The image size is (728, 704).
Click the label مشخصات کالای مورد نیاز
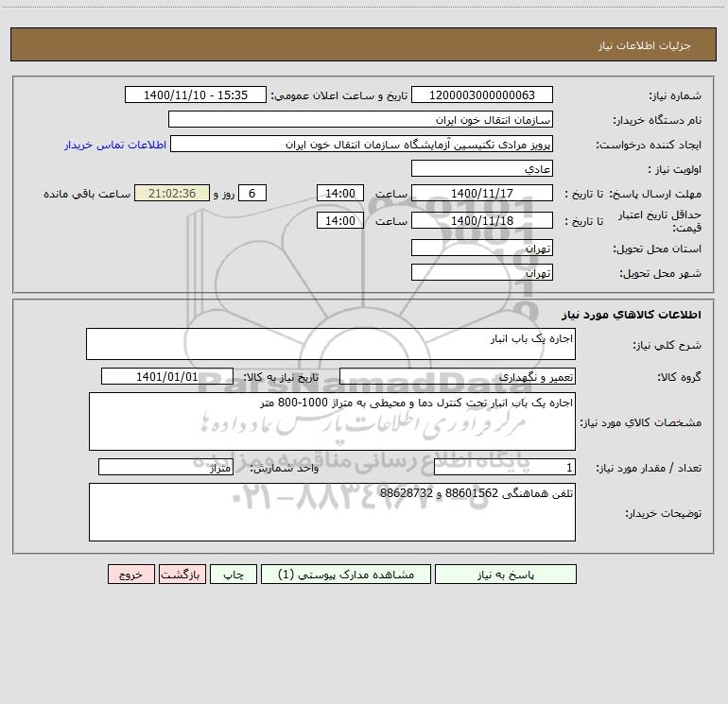[641, 422]
